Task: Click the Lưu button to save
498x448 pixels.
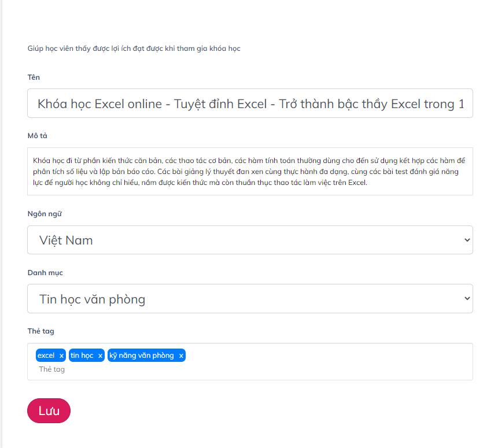Action: 49,411
